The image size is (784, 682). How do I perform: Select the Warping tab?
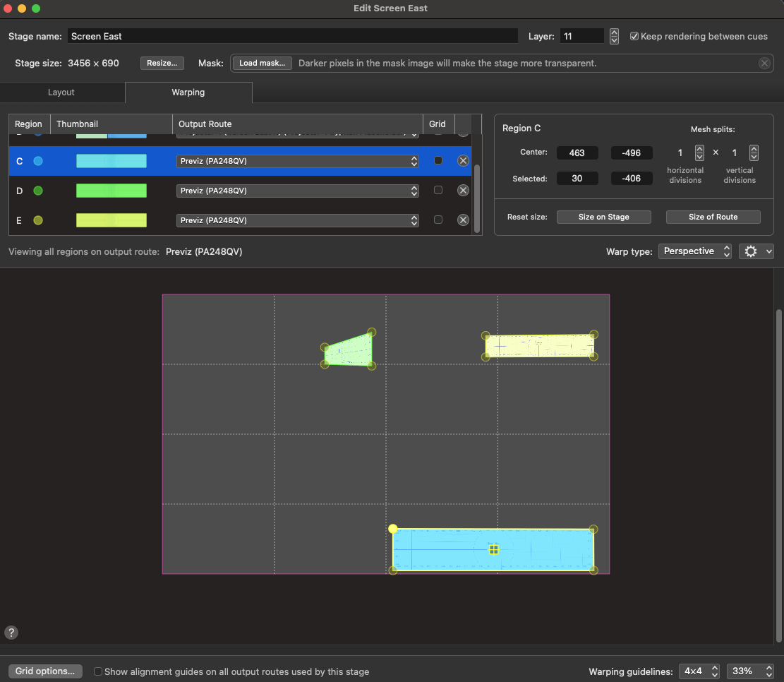point(188,92)
